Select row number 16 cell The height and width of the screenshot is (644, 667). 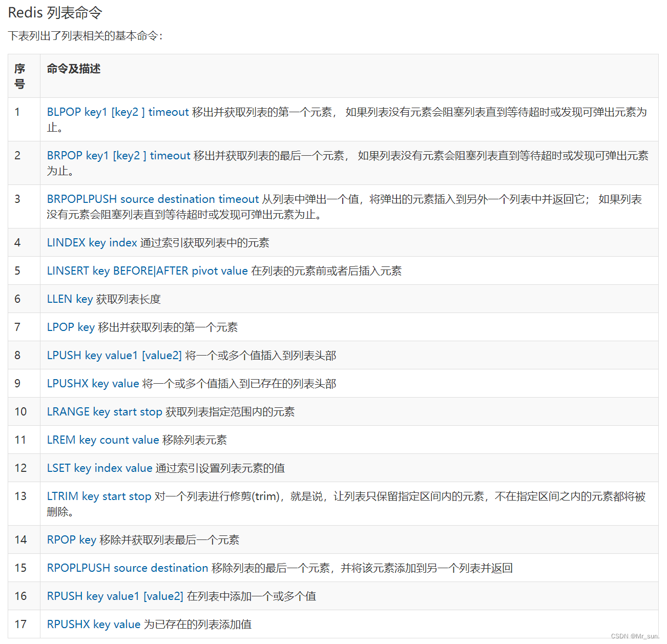[24, 596]
